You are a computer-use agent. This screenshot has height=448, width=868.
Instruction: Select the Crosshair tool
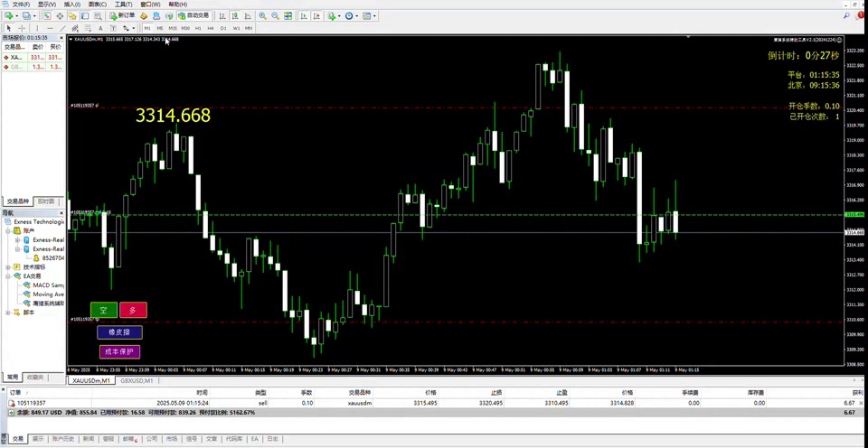[x=22, y=28]
